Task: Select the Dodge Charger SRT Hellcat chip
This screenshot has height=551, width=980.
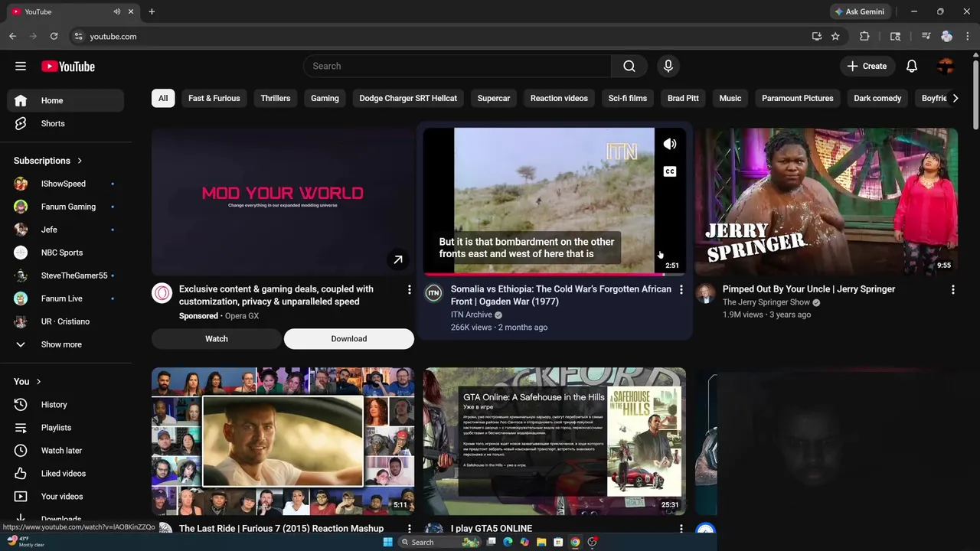Action: [408, 98]
